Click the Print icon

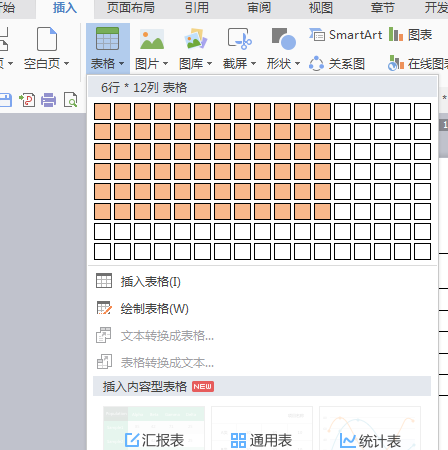point(49,100)
